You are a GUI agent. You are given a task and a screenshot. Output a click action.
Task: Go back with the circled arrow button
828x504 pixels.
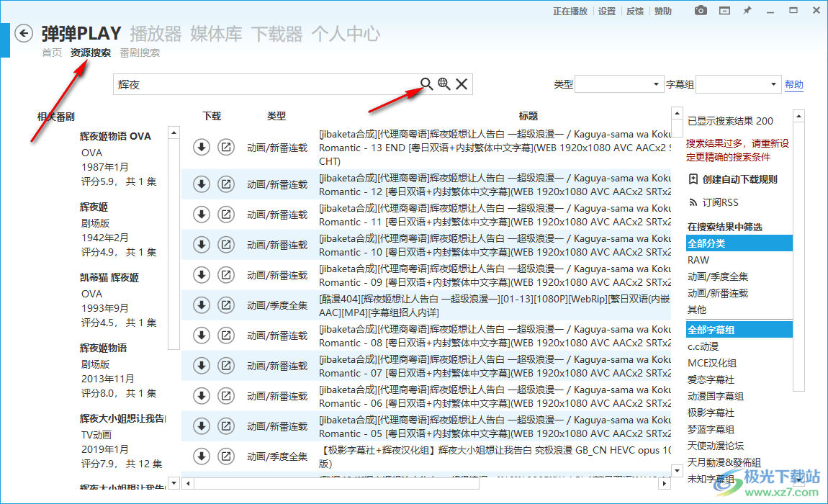coord(23,34)
